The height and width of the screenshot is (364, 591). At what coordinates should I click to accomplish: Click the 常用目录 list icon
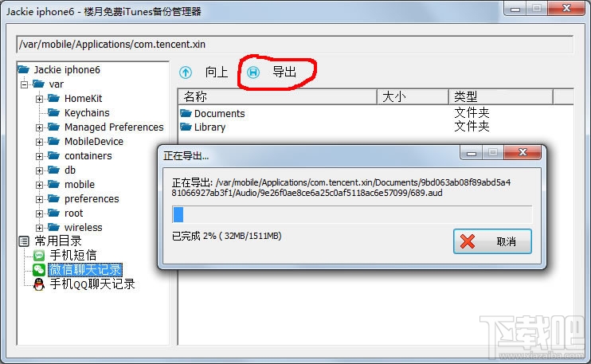click(x=24, y=241)
